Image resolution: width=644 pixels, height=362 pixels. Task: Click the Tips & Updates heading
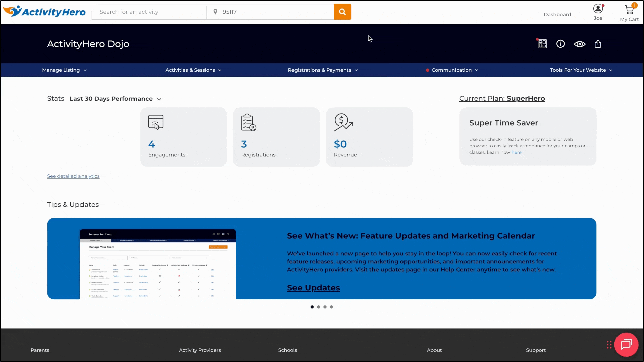click(x=73, y=204)
